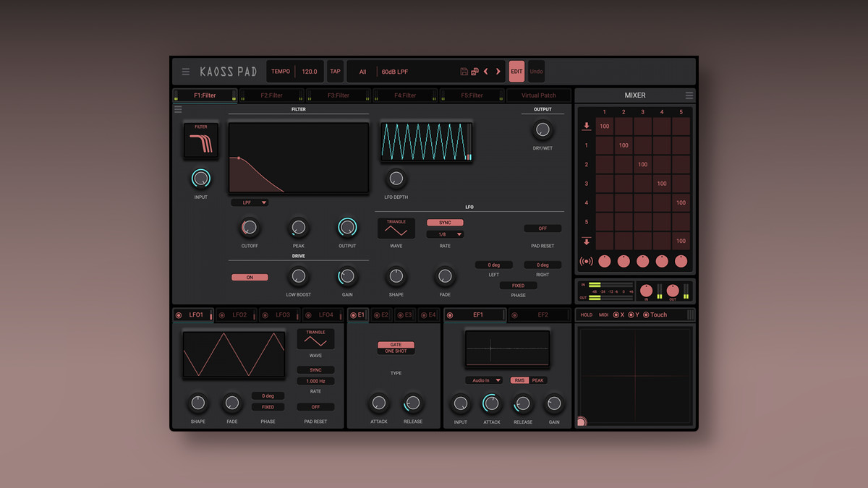Open the LPF filter type dropdown
The width and height of the screenshot is (868, 488).
[250, 203]
